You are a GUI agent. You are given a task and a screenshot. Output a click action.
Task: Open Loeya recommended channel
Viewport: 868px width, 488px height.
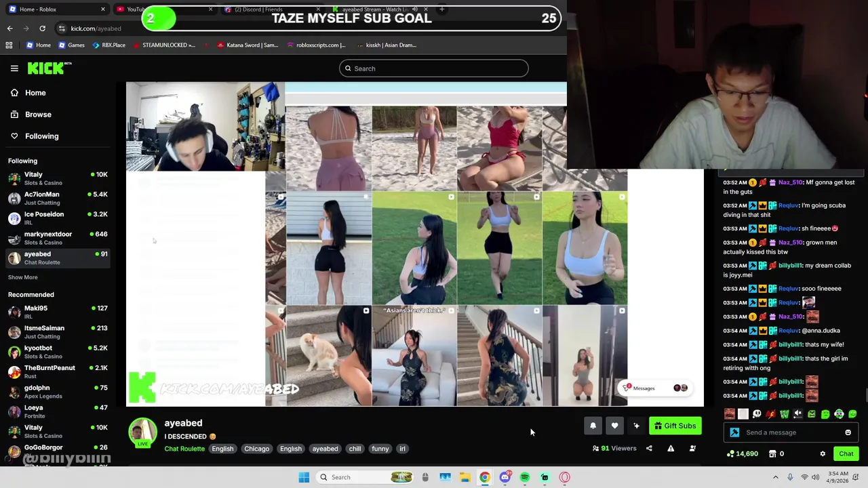pyautogui.click(x=58, y=411)
